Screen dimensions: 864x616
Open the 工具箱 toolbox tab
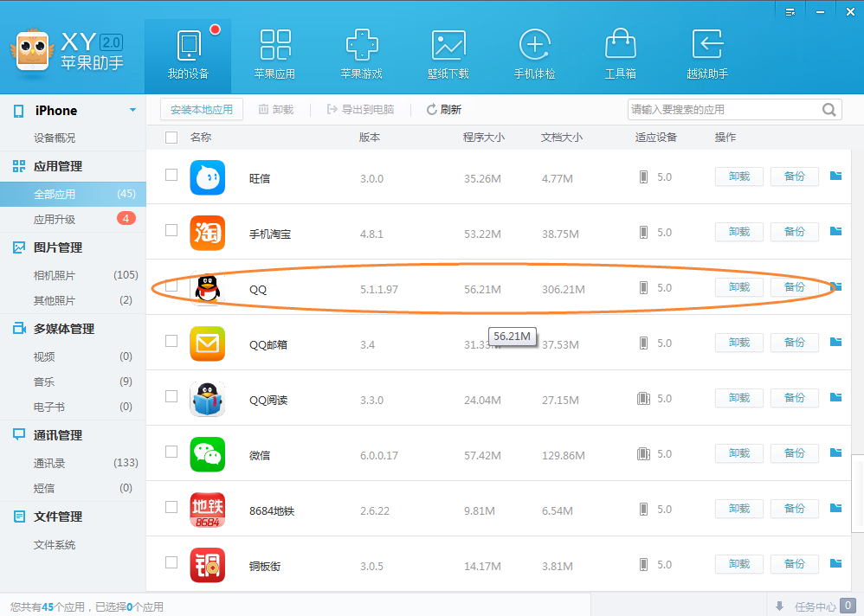pyautogui.click(x=621, y=56)
